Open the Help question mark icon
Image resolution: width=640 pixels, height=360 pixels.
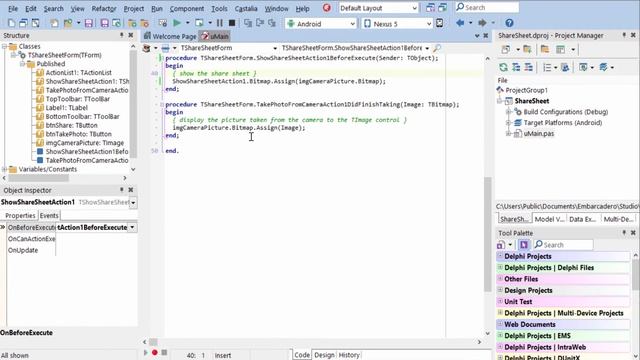click(509, 23)
